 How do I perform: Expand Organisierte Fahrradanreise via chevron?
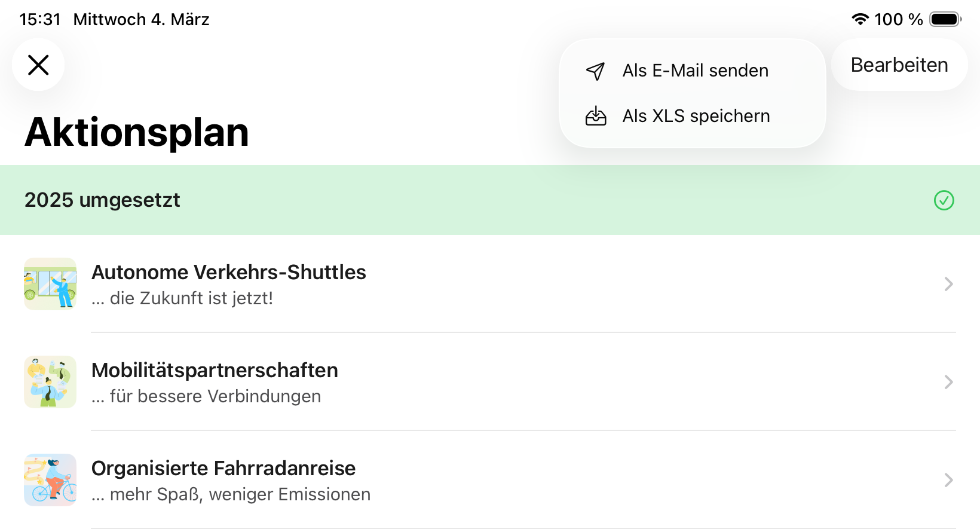[948, 480]
